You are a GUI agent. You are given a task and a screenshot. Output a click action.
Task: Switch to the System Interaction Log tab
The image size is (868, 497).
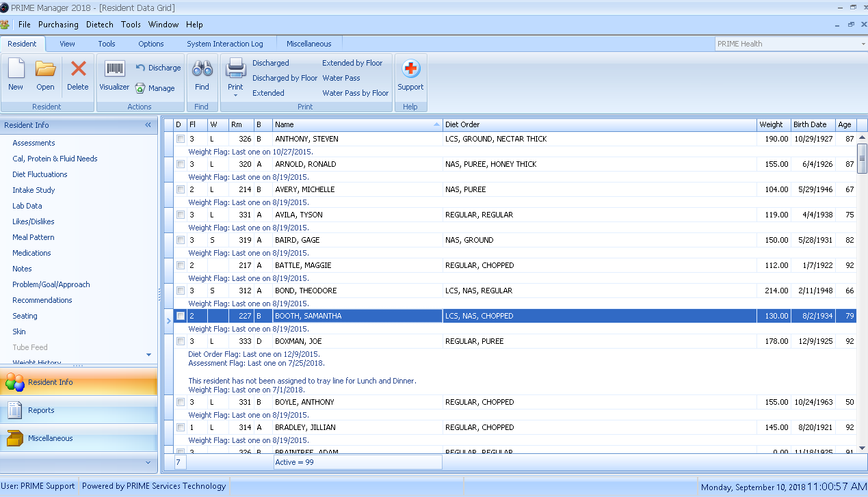225,44
